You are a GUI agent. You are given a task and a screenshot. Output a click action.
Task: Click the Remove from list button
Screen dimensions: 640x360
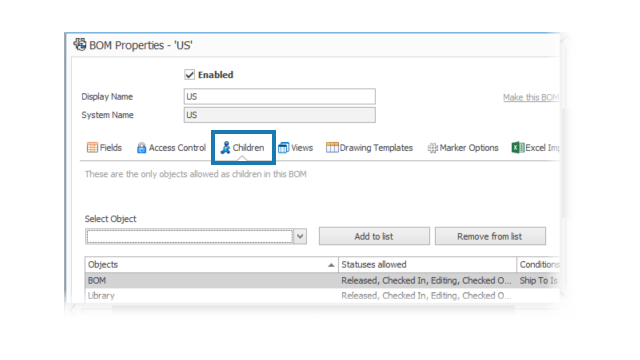click(x=490, y=236)
